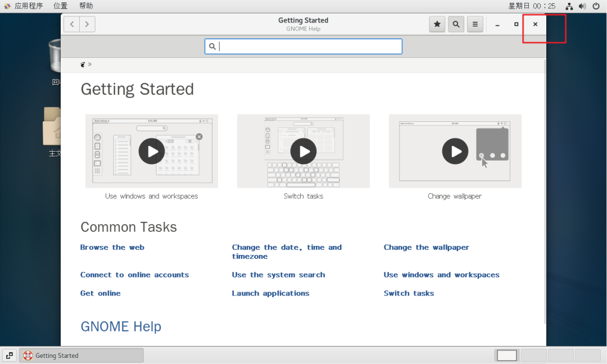
Task: Click the Use windows and workspaces caption
Action: pos(152,196)
